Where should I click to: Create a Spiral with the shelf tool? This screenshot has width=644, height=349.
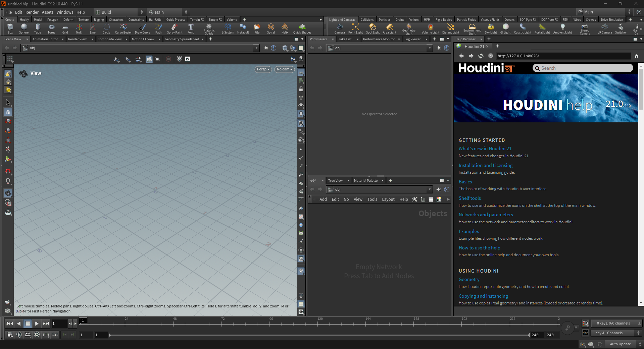[271, 28]
